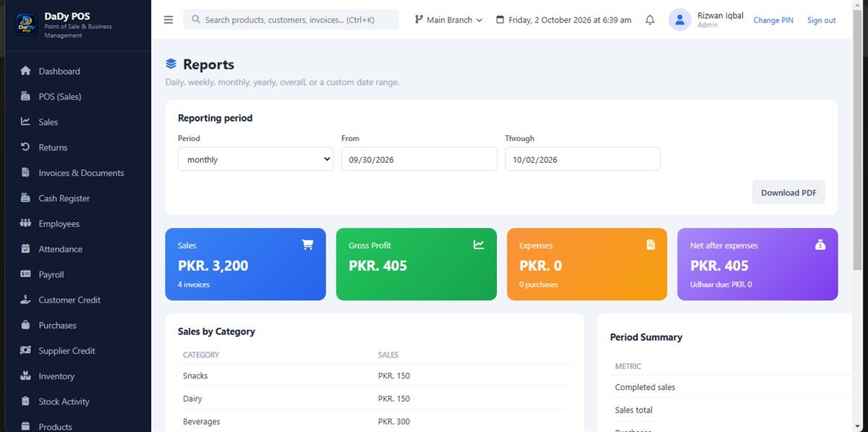Click the DaDy POS logo
The width and height of the screenshot is (868, 432).
click(26, 25)
